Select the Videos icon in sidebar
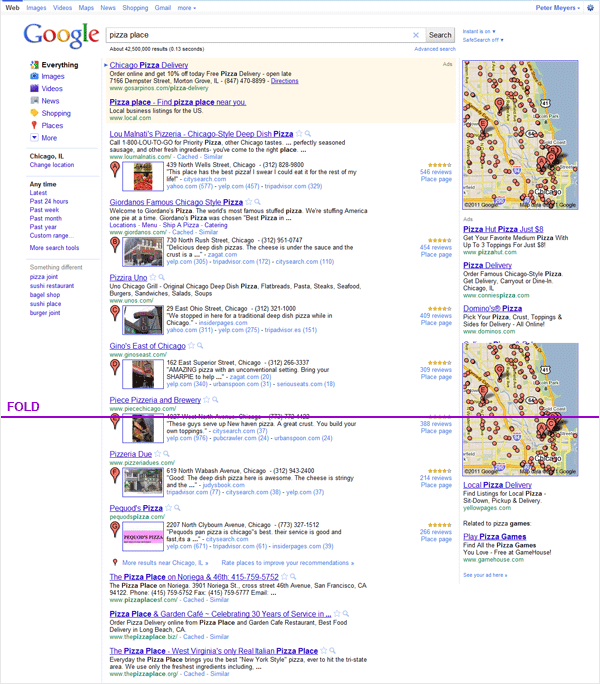 [34, 89]
